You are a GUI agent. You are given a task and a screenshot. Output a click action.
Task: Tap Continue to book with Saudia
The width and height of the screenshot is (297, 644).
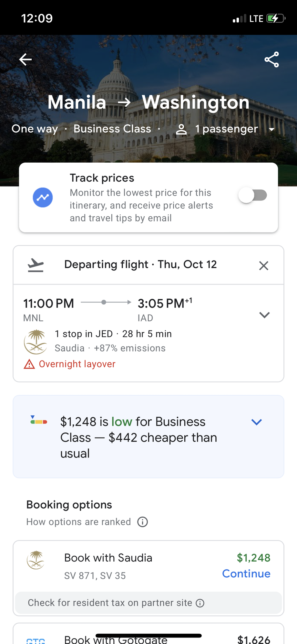point(246,574)
